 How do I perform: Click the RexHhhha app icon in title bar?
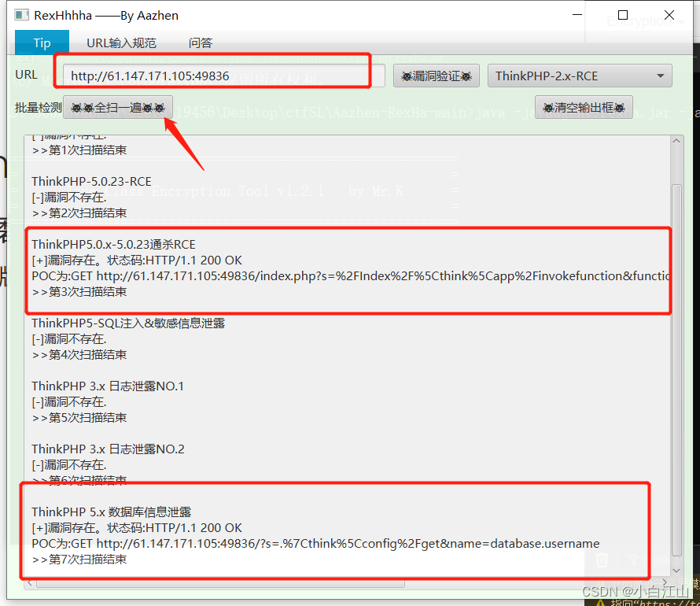[21, 15]
